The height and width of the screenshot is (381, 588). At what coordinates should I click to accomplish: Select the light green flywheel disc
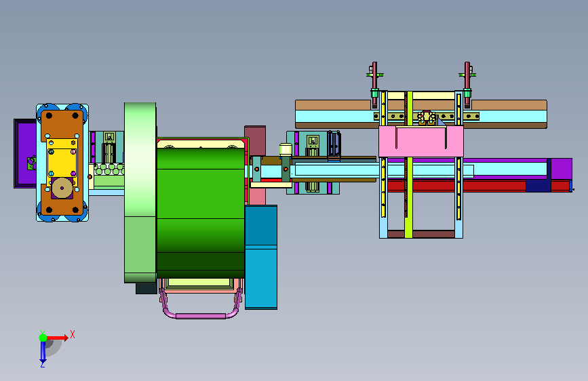tap(140, 193)
